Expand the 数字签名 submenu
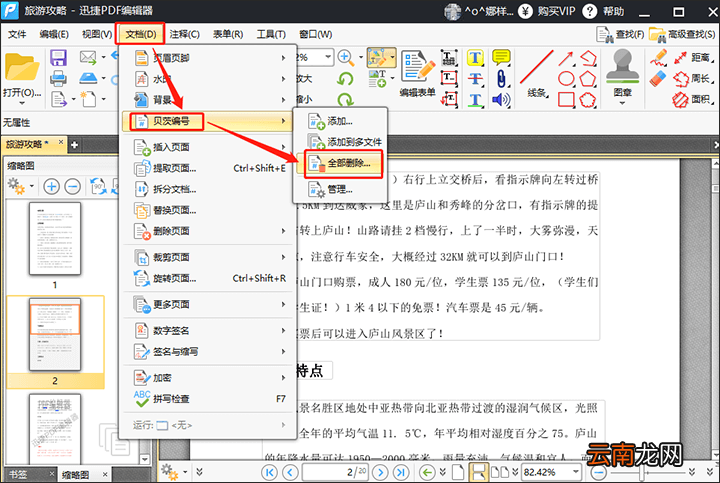This screenshot has height=483, width=720. (x=208, y=331)
